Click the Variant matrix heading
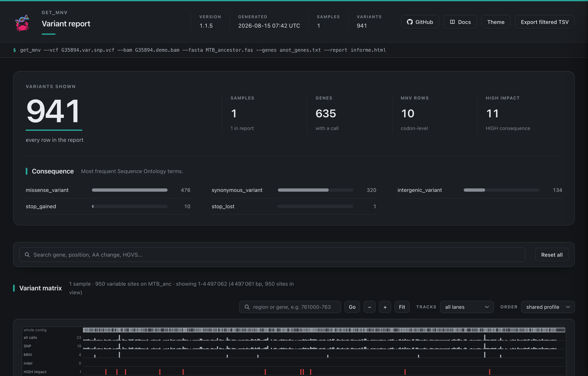The image size is (588, 376). [x=41, y=288]
